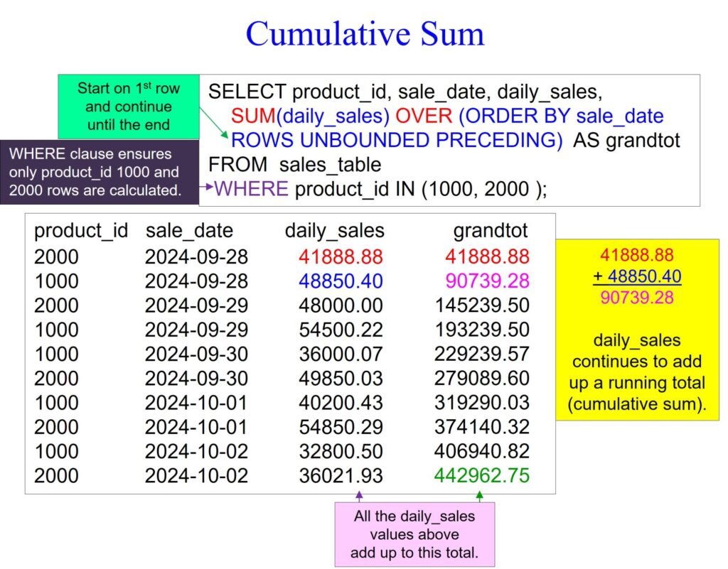The width and height of the screenshot is (728, 569).
Task: Click the green "Start on 1st row" callout
Action: point(129,107)
